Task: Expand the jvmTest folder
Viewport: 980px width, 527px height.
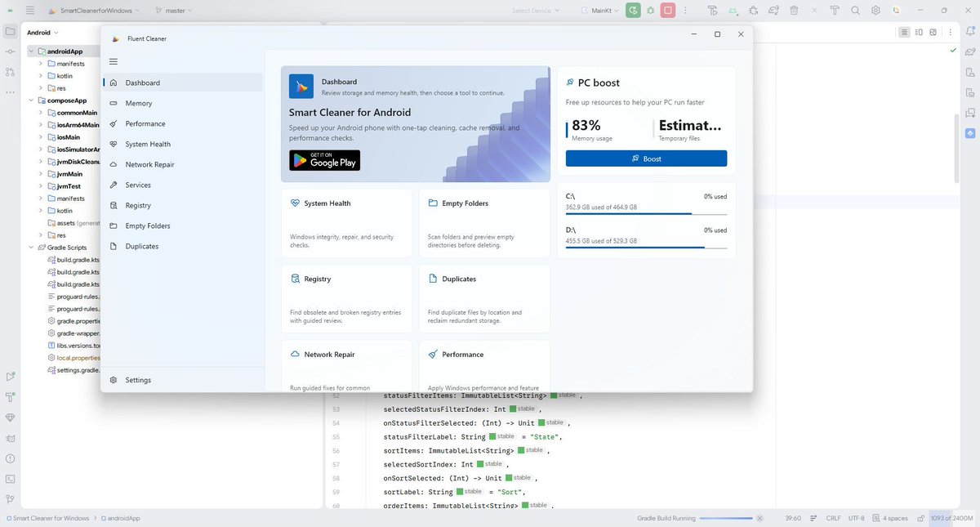Action: point(41,186)
